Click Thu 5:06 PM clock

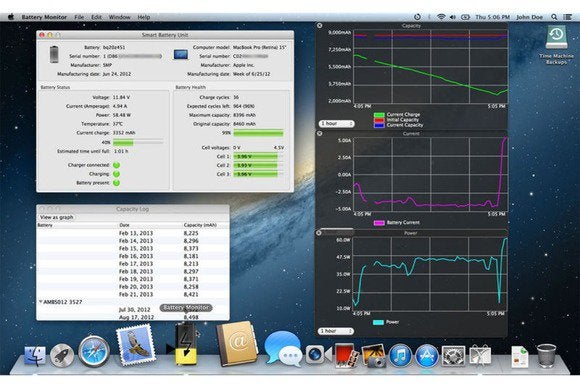492,17
